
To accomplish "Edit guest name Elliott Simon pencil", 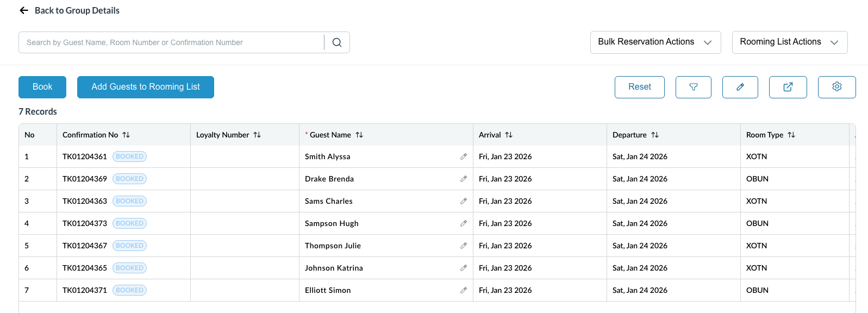I will tap(464, 290).
